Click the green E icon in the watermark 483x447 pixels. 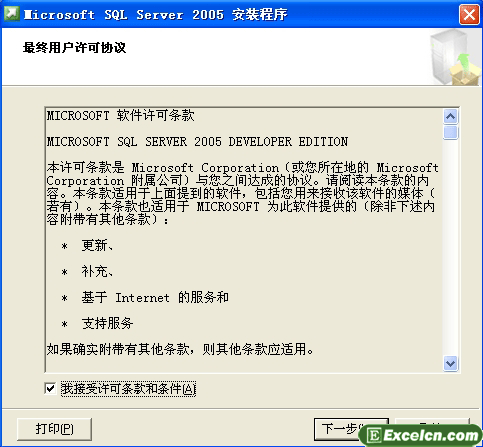(374, 436)
